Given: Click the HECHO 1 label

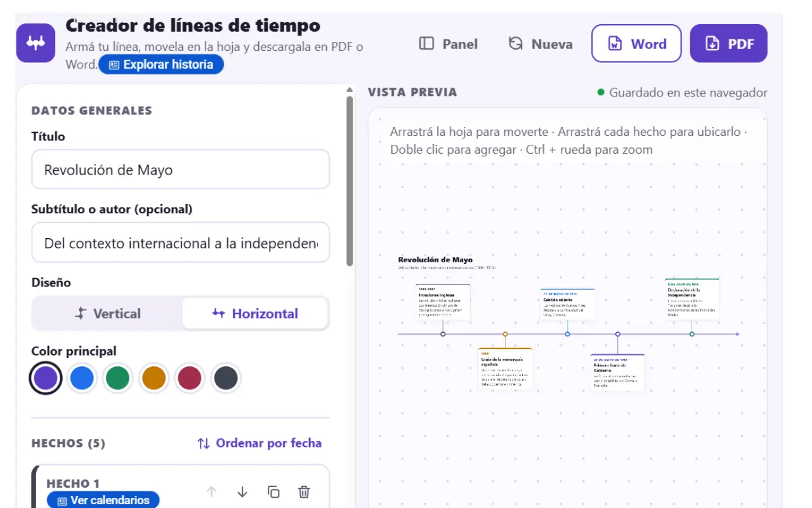Looking at the screenshot, I should 73,483.
